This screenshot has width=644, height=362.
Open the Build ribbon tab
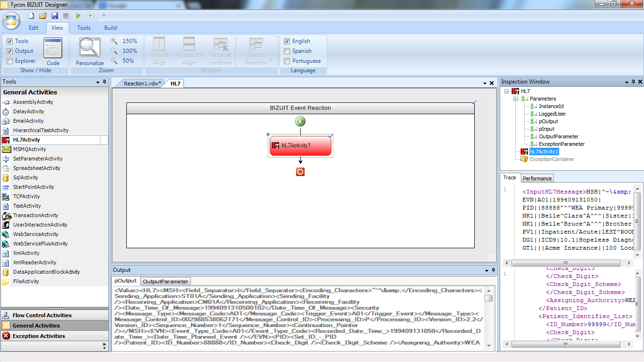(x=110, y=28)
